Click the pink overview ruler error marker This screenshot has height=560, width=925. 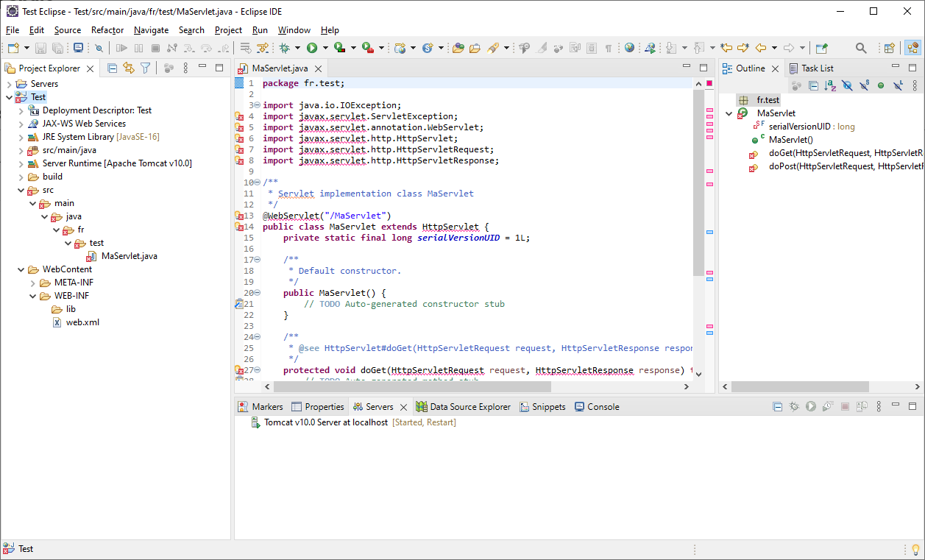tap(709, 84)
